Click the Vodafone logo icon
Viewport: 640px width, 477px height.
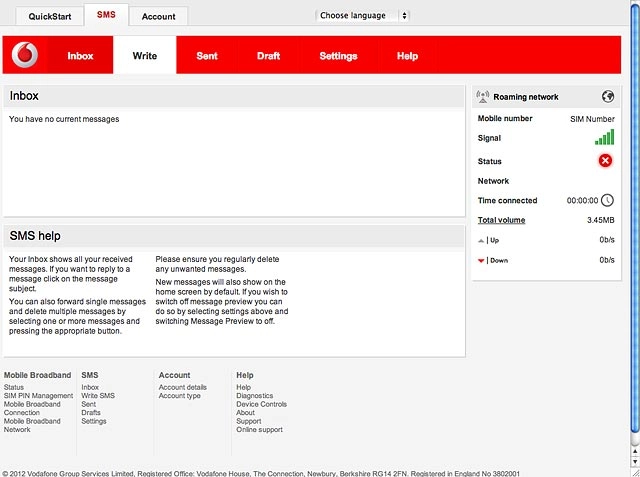(x=24, y=55)
